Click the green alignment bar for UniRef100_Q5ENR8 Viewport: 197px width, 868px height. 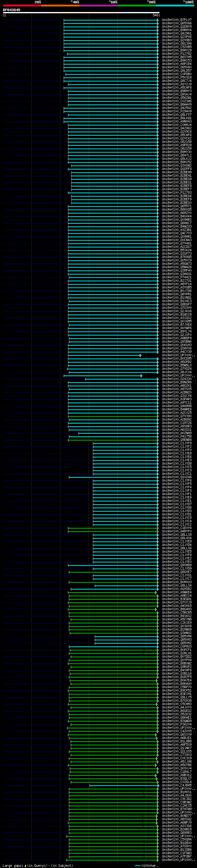pos(113,440)
